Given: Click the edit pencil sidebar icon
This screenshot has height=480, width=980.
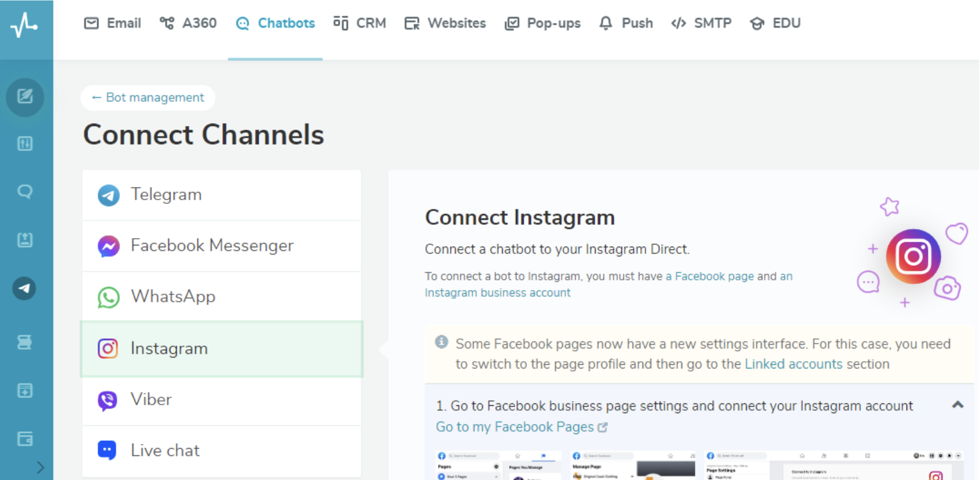Looking at the screenshot, I should tap(25, 96).
